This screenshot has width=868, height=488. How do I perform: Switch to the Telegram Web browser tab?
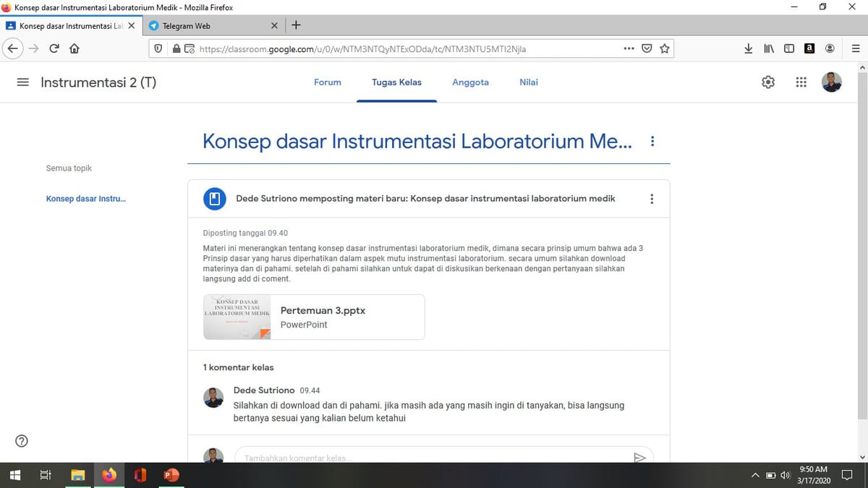210,26
